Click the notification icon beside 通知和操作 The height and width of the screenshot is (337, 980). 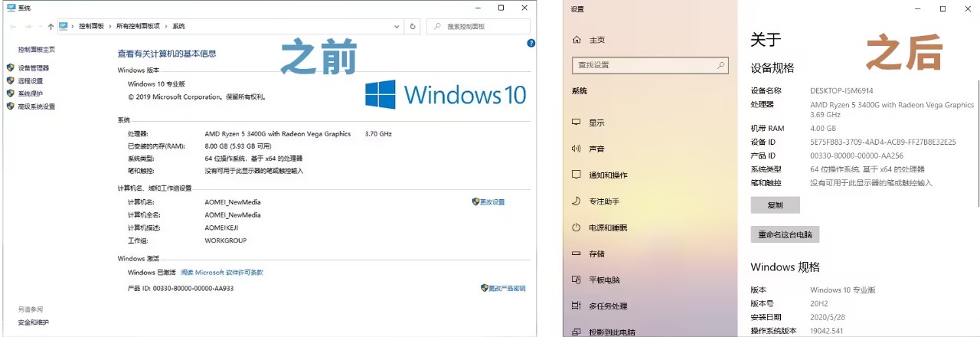[577, 175]
